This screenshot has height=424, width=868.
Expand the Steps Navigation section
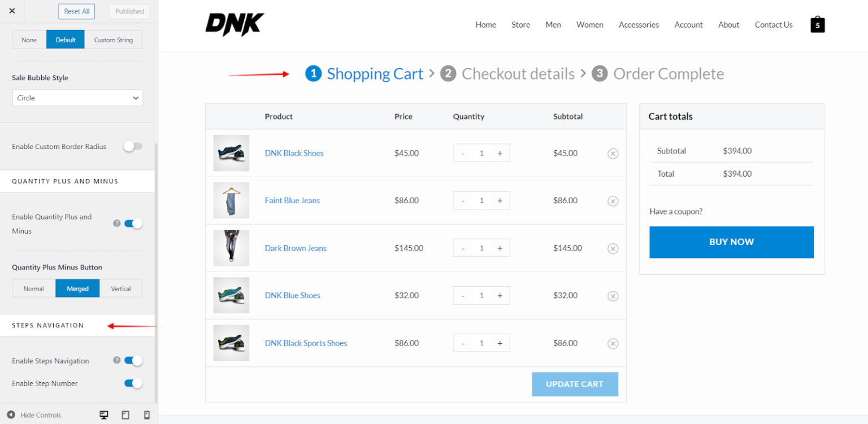[48, 325]
